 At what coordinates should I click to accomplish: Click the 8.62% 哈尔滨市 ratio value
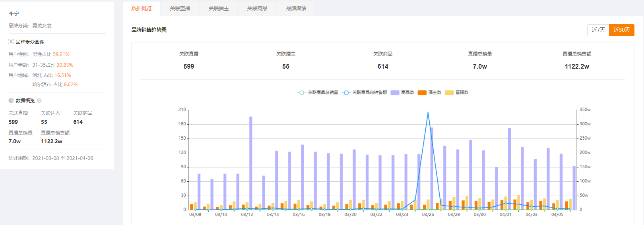pyautogui.click(x=71, y=85)
